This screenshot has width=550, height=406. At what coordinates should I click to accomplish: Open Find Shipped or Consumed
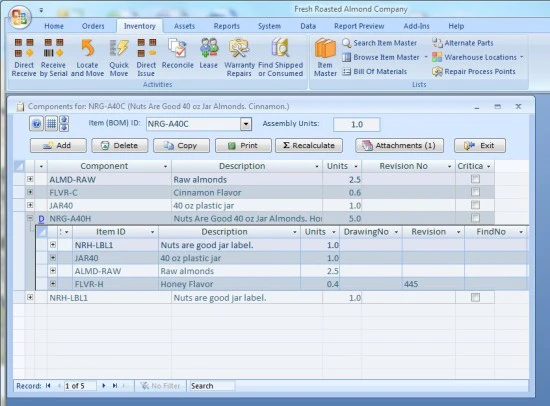pos(280,58)
